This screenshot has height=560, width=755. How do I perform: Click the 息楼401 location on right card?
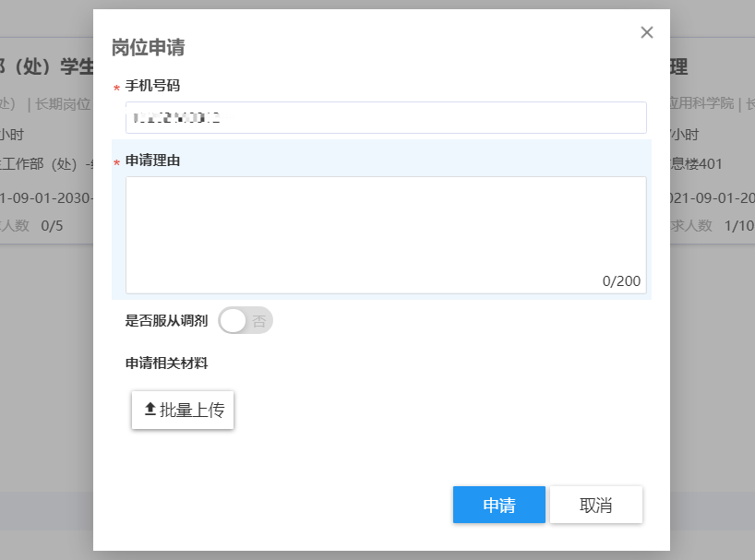coord(697,164)
